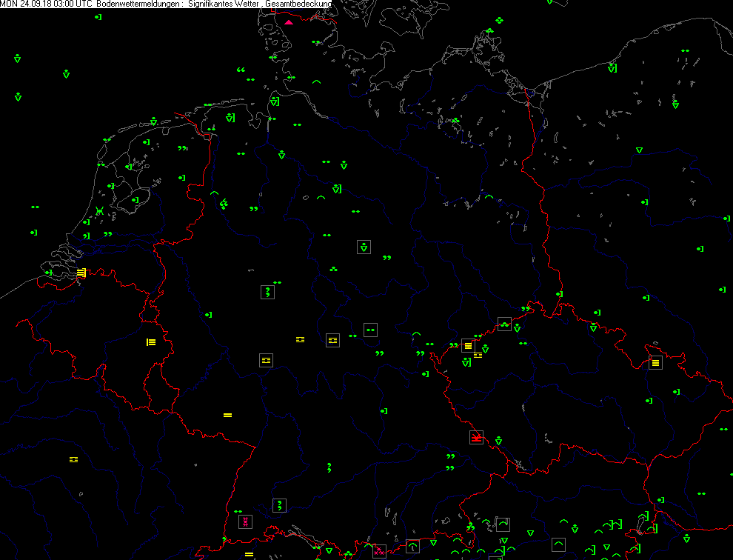Click the red boxed snow symbol
733x560 pixels.
pos(476,437)
